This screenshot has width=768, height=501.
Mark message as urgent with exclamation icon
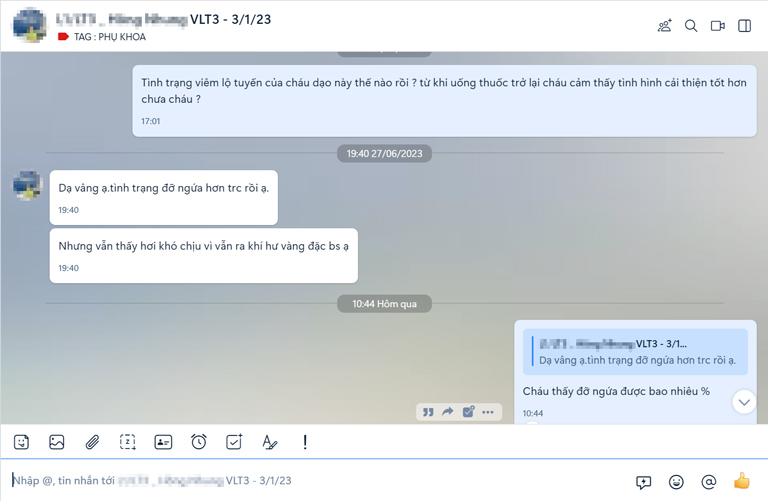pos(305,442)
